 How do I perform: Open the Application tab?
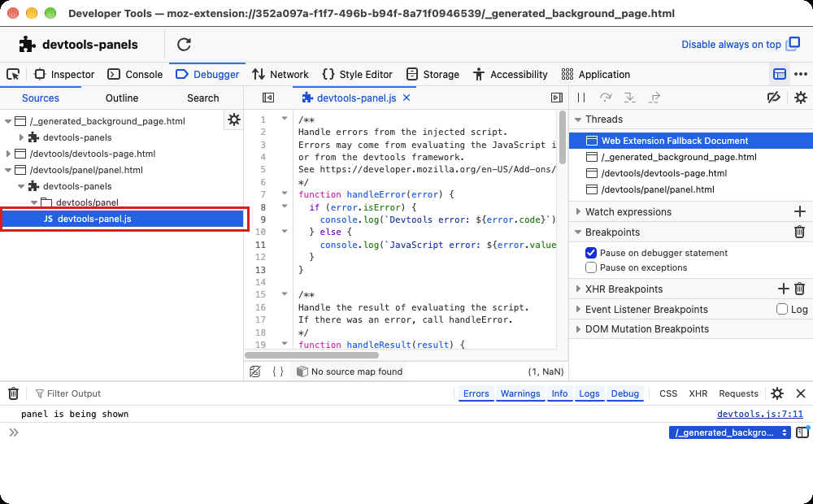(x=596, y=74)
